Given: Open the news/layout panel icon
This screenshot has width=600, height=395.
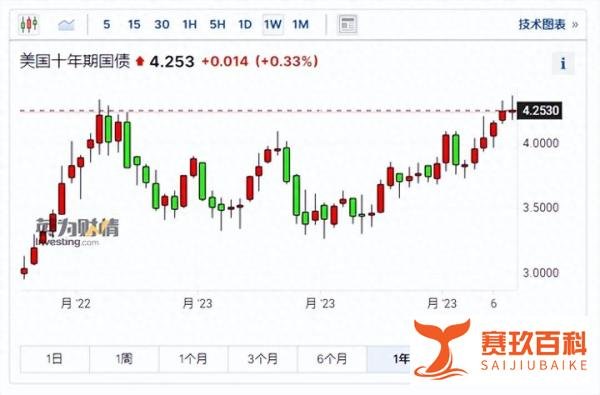Looking at the screenshot, I should pyautogui.click(x=347, y=25).
